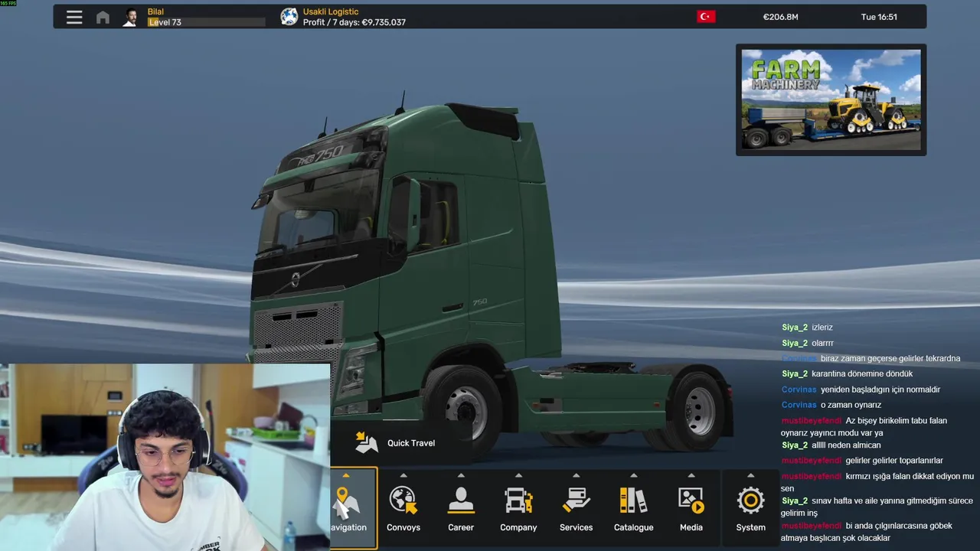
Task: Click chat message 'karantina dönemine döndük'
Action: 862,374
